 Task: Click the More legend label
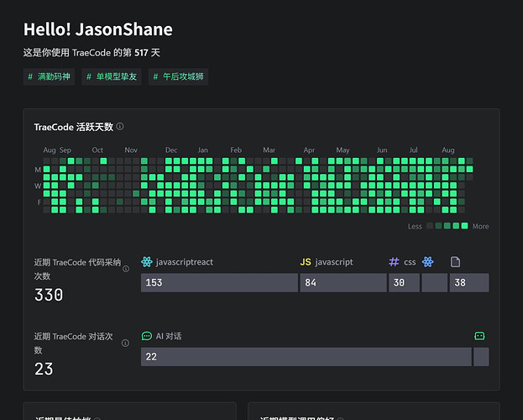(480, 226)
